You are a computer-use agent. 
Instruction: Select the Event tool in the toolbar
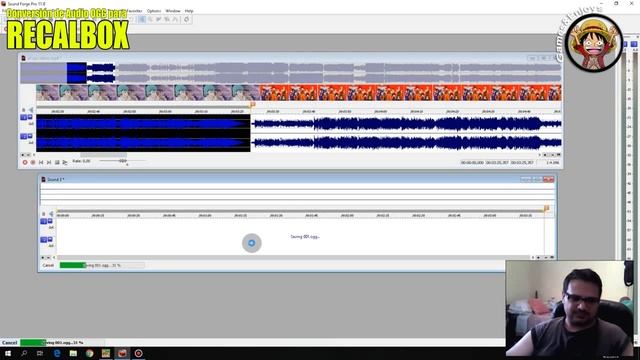click(167, 19)
